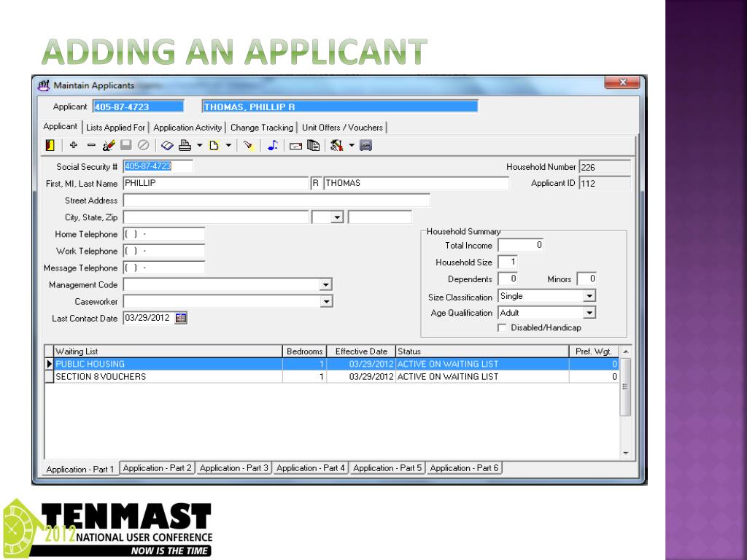The height and width of the screenshot is (560, 747).
Task: Click the minus icon to delete applicant
Action: [x=91, y=145]
